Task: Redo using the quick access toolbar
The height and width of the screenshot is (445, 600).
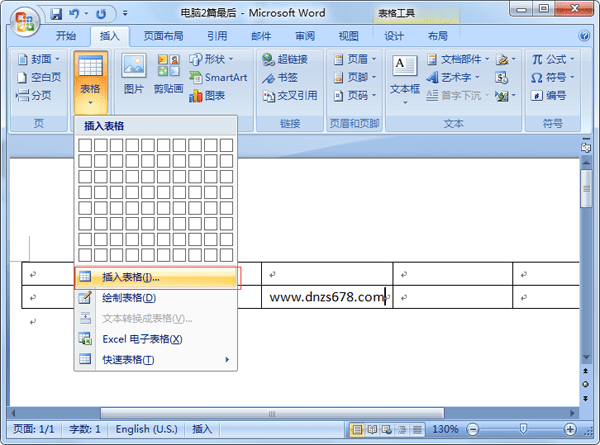Action: click(101, 15)
